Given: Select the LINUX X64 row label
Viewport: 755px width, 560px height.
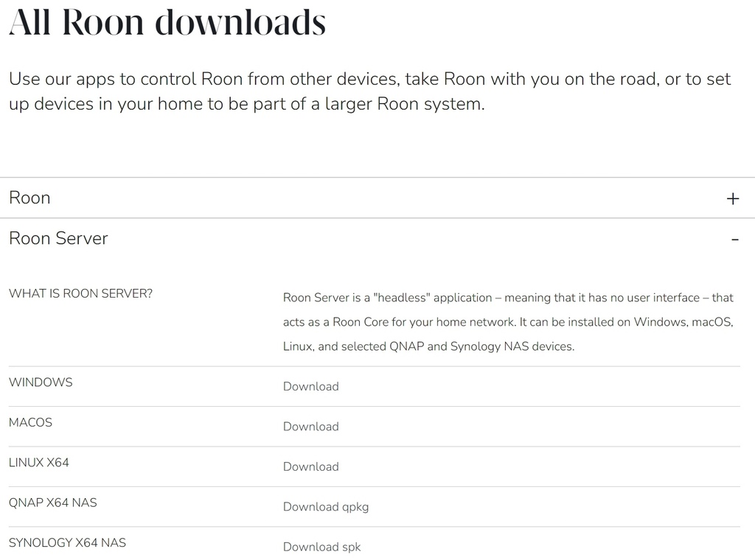Looking at the screenshot, I should click(38, 462).
